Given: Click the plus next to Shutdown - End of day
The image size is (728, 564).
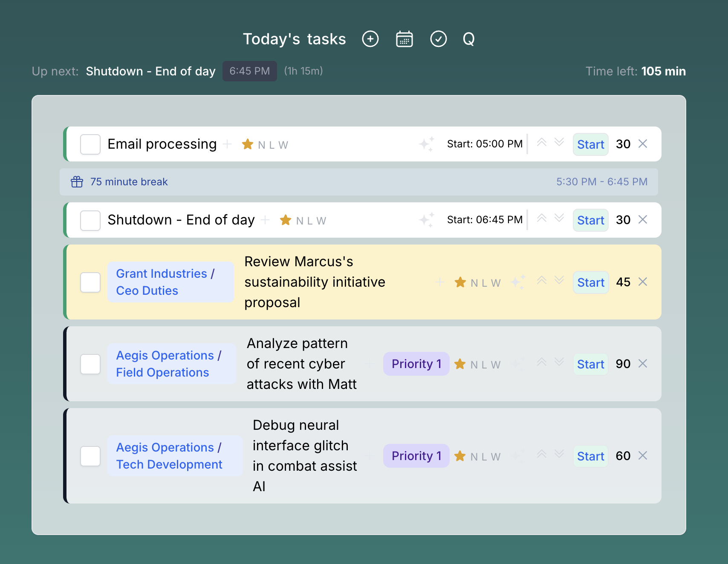Looking at the screenshot, I should 266,220.
